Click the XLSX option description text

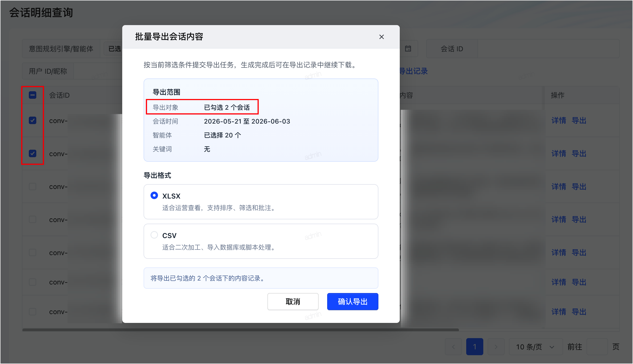pyautogui.click(x=219, y=208)
